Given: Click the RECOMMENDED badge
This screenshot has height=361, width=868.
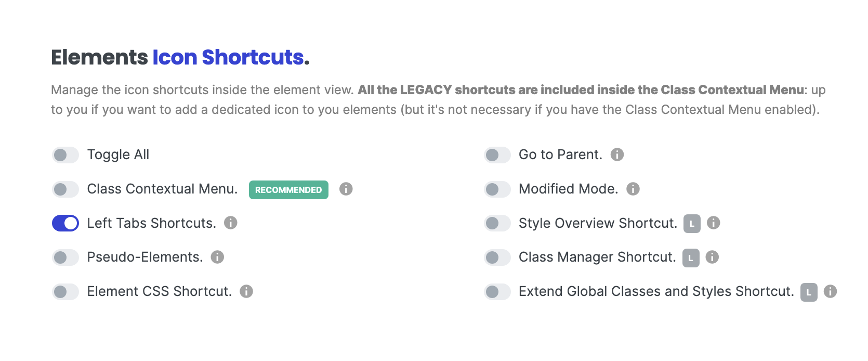Looking at the screenshot, I should (288, 190).
